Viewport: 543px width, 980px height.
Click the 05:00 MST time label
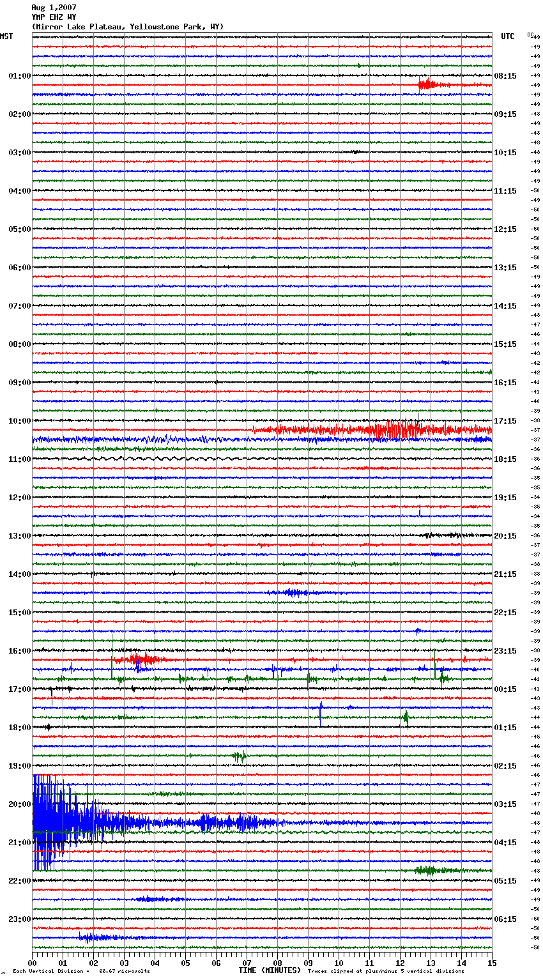click(19, 229)
